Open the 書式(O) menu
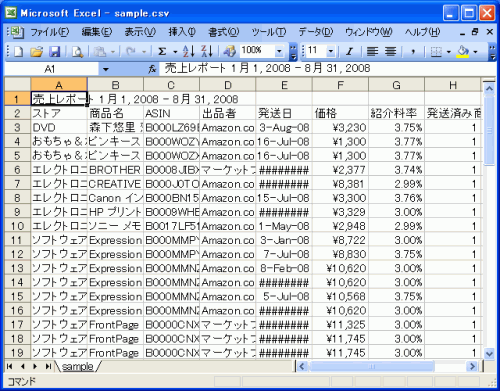The width and height of the screenshot is (500, 391). (223, 32)
